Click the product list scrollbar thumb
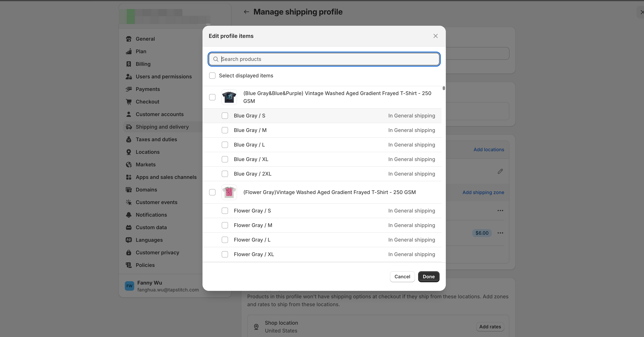The image size is (644, 337). click(444, 88)
